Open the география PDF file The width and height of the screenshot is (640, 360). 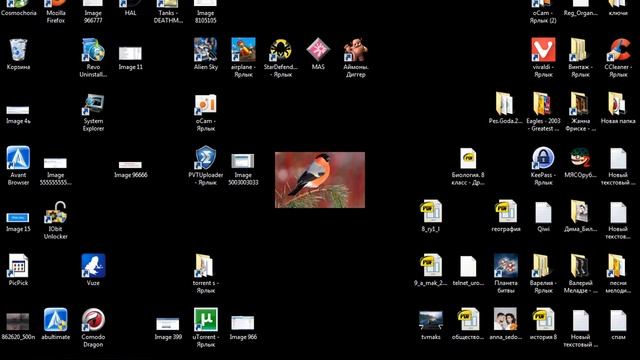[x=506, y=212]
